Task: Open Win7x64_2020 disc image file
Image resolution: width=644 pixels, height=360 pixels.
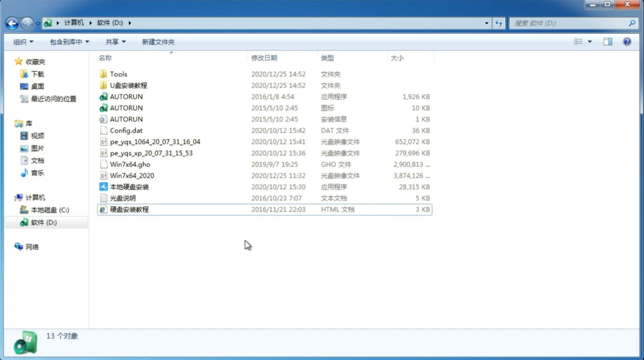Action: coord(132,176)
